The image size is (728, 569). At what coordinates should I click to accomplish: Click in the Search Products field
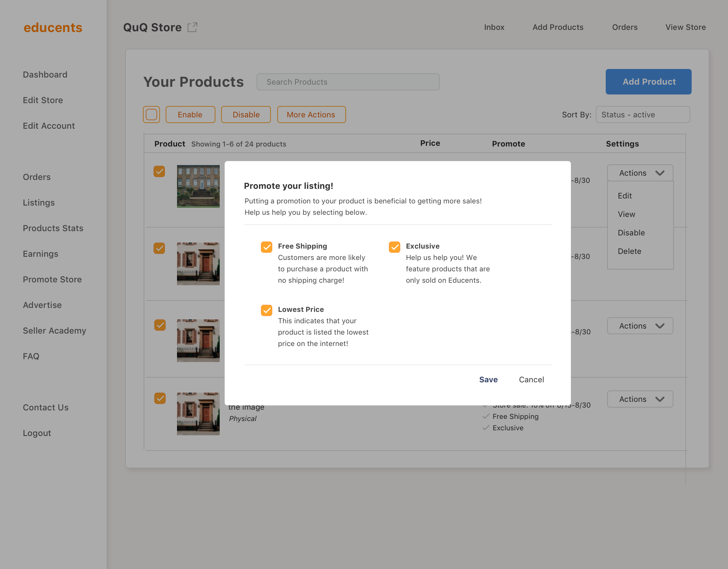point(348,82)
